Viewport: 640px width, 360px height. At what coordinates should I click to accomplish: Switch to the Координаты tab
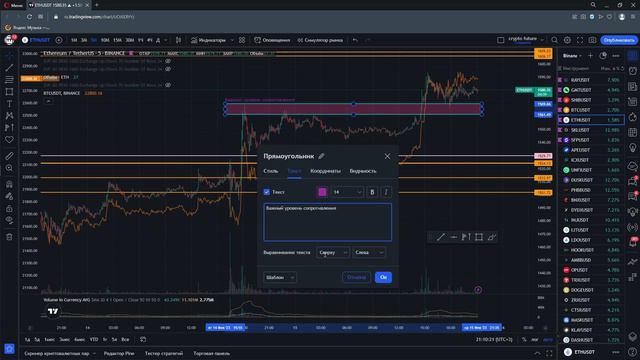tap(325, 171)
